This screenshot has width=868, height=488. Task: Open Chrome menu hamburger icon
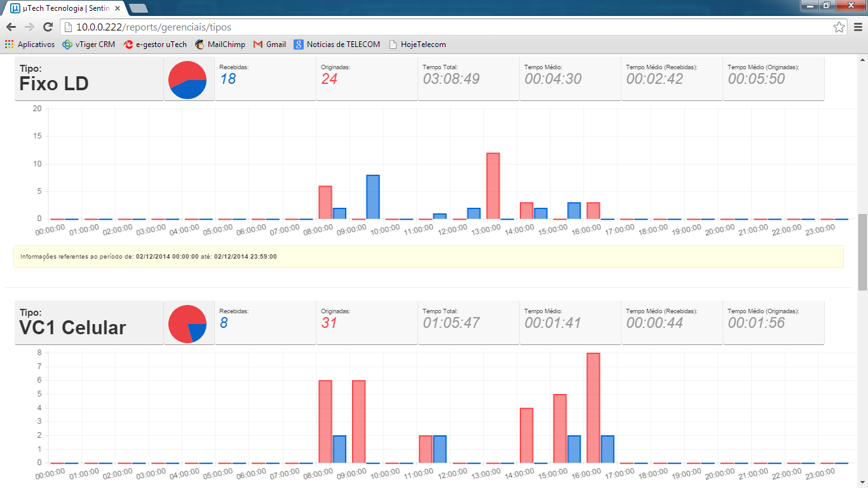click(858, 27)
